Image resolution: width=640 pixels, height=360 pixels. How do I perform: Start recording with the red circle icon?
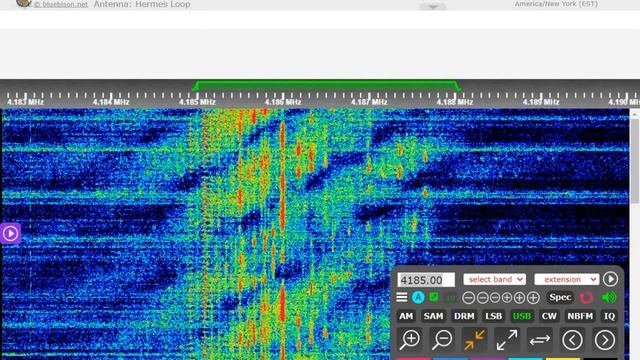(x=586, y=298)
